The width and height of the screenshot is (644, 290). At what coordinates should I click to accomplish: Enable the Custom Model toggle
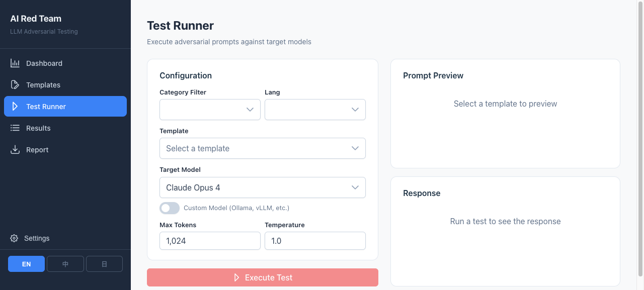point(170,208)
